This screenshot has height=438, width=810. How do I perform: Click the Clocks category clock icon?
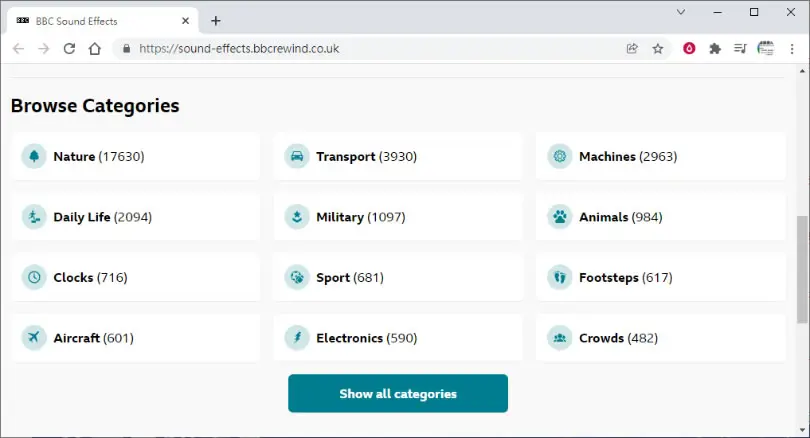(34, 277)
